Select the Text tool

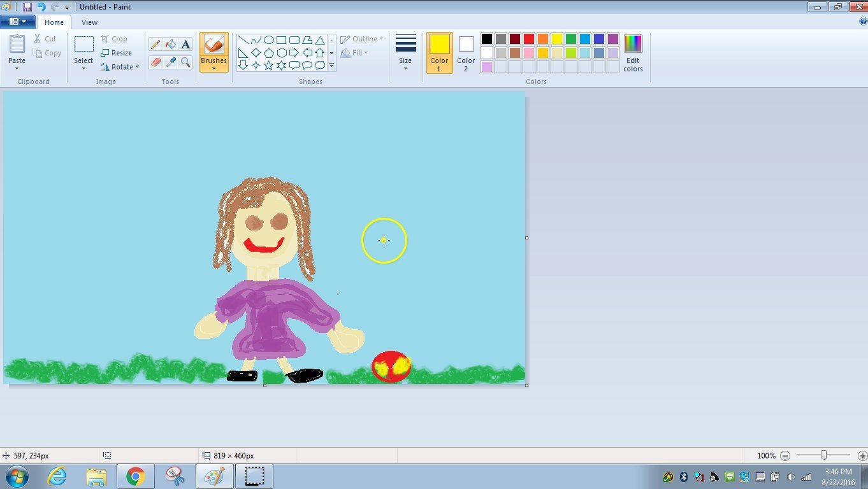click(185, 44)
